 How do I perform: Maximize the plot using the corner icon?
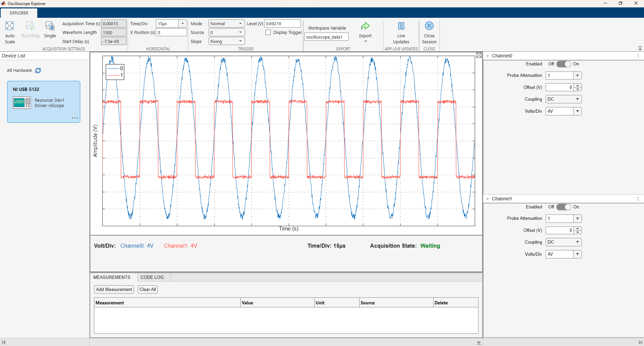point(479,55)
